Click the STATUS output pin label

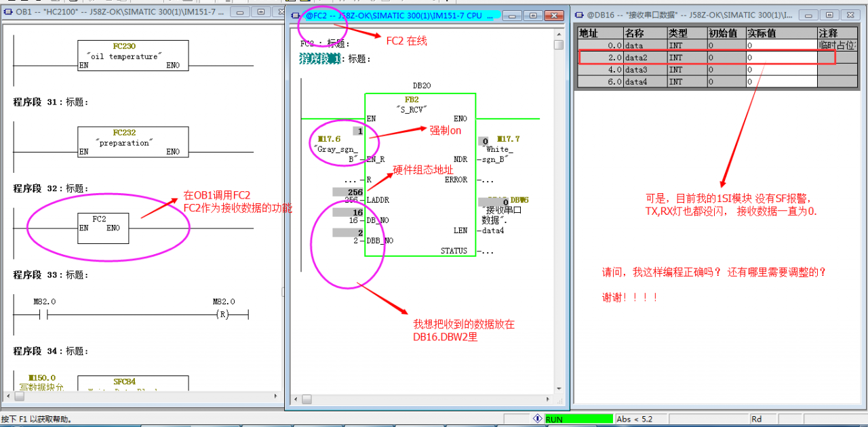pos(454,251)
